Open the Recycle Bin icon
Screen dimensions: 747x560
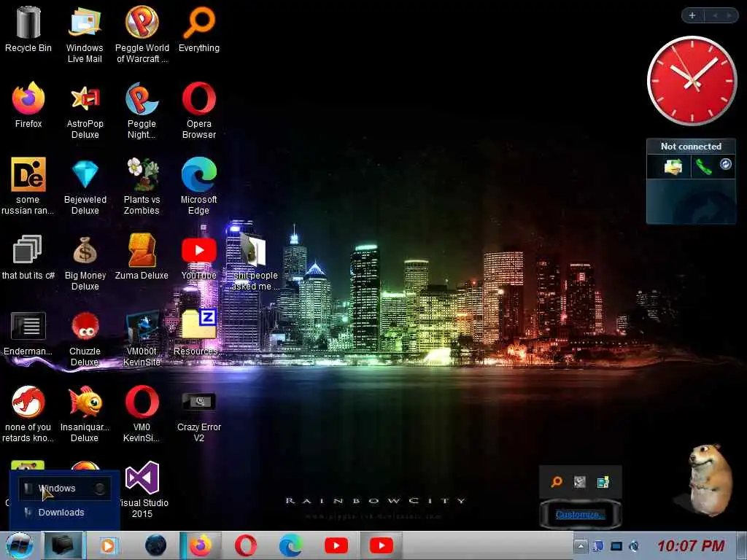[28, 29]
